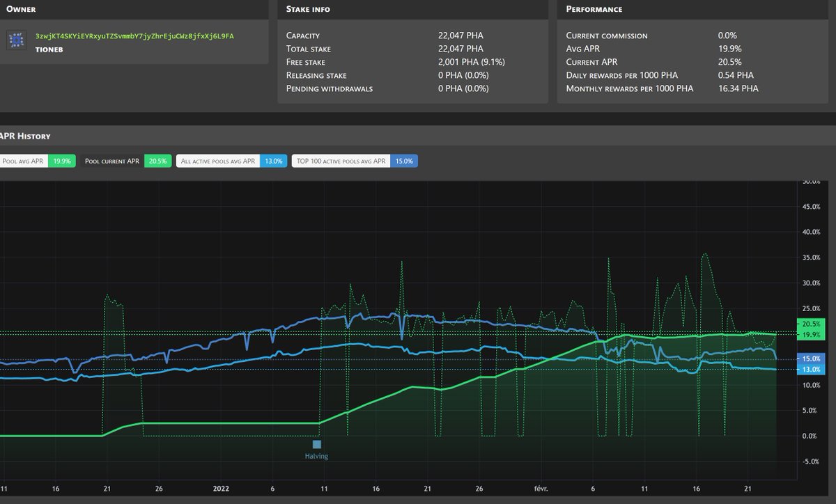
Task: Click the tioneb pool identicon avatar
Action: click(17, 40)
